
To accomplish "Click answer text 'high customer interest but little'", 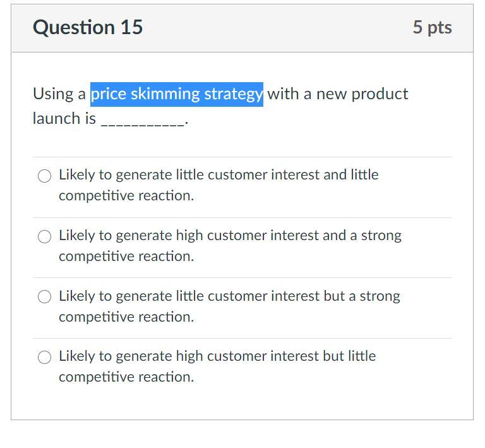I will coord(276,356).
